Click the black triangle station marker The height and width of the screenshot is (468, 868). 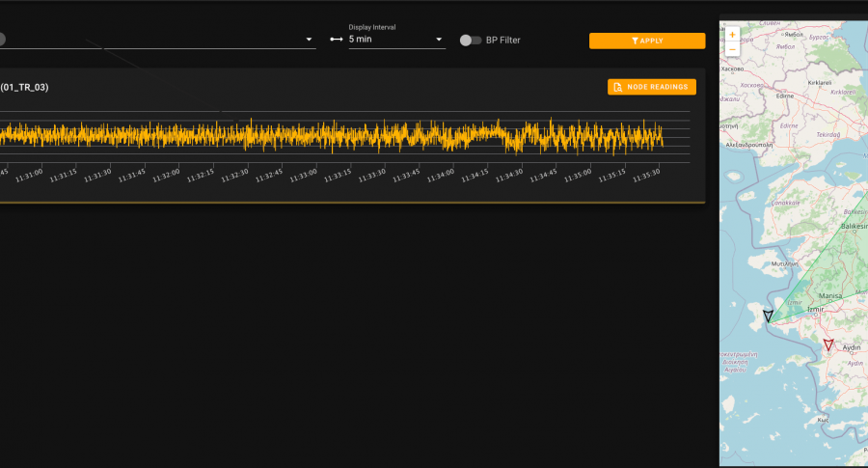pyautogui.click(x=768, y=316)
